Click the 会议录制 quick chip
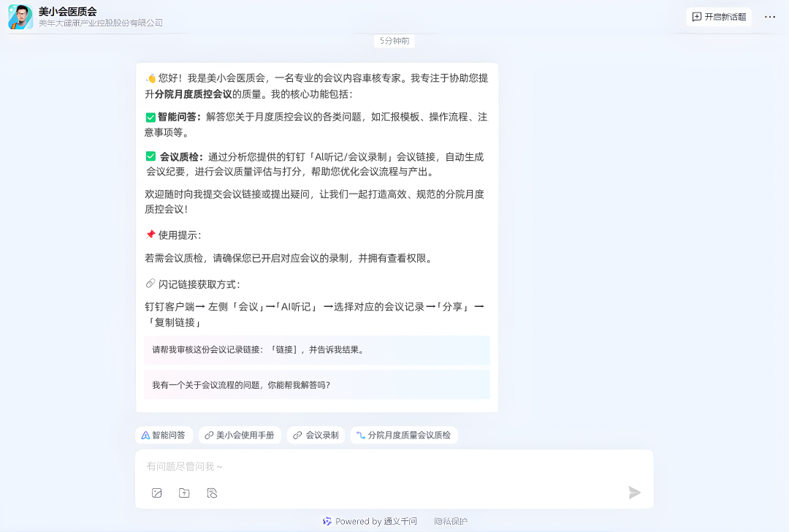Viewport: 789px width, 532px height. [x=316, y=435]
